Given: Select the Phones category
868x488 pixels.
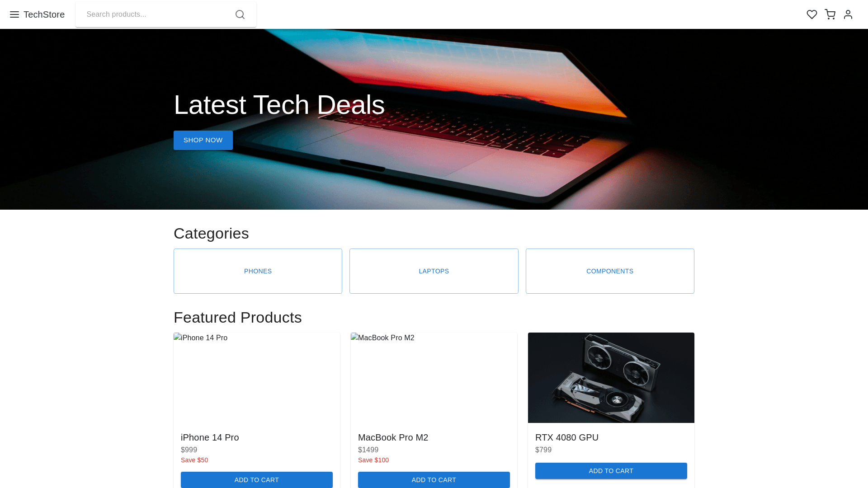Looking at the screenshot, I should pos(258,271).
